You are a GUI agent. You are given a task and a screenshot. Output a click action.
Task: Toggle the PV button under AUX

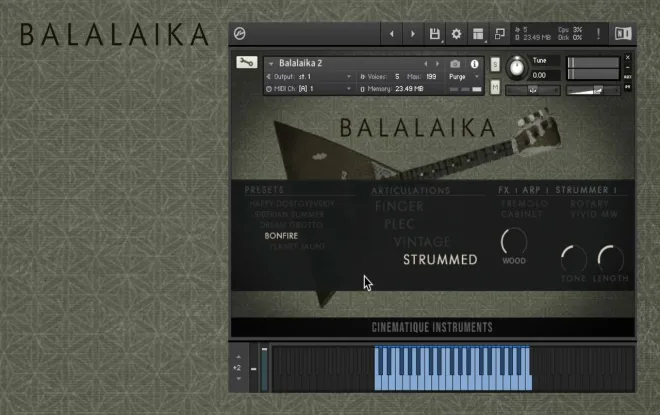click(628, 87)
